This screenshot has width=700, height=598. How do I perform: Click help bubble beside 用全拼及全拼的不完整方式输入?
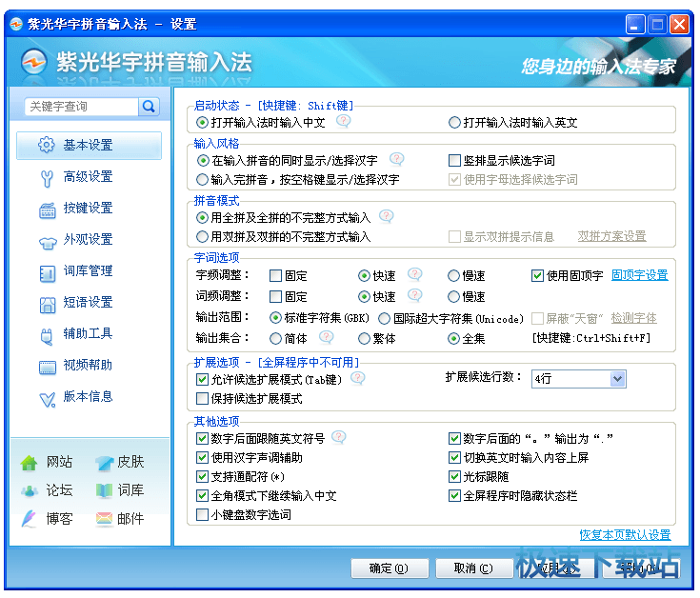click(x=386, y=216)
